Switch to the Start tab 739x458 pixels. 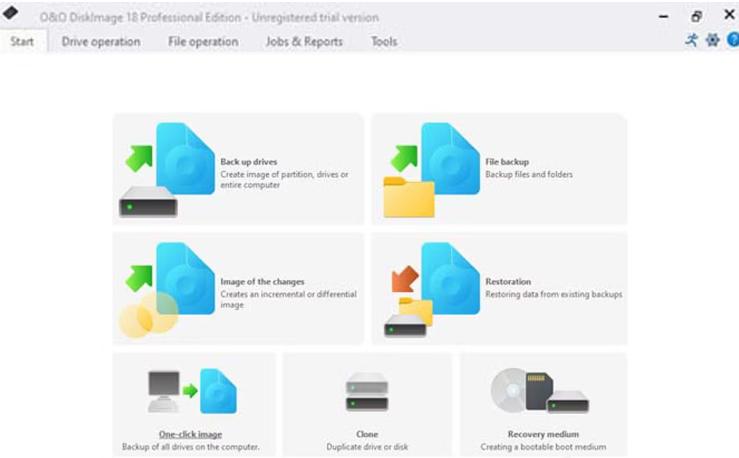tap(22, 41)
